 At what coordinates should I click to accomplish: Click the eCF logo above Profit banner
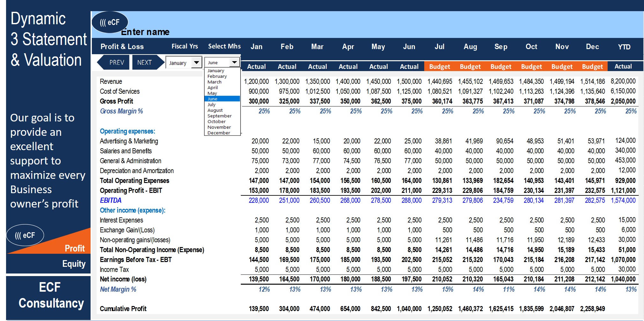click(x=25, y=235)
